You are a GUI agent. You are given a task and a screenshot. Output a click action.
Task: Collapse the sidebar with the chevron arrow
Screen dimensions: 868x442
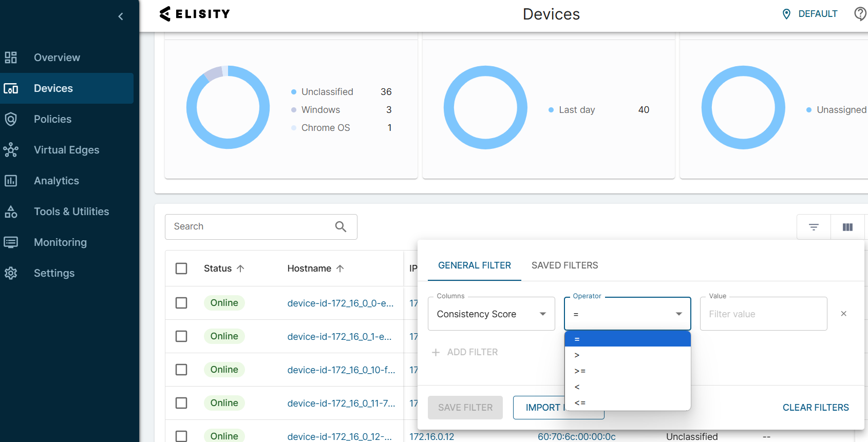coord(121,16)
